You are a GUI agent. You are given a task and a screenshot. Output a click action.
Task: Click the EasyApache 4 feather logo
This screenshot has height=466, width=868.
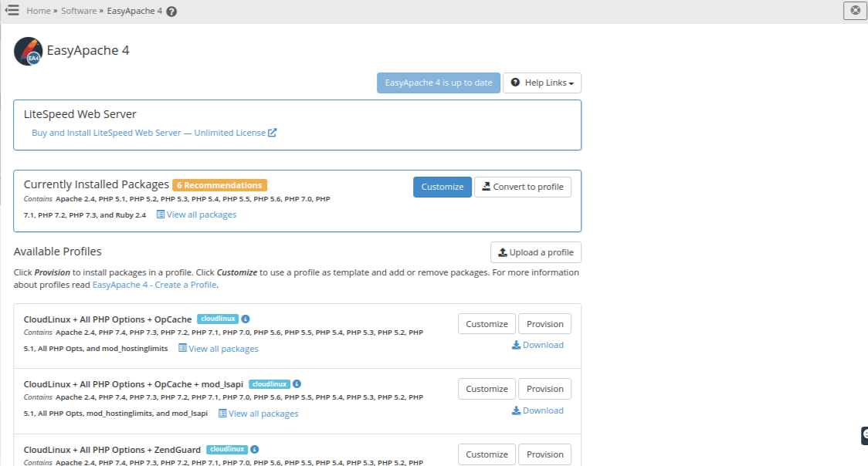29,52
